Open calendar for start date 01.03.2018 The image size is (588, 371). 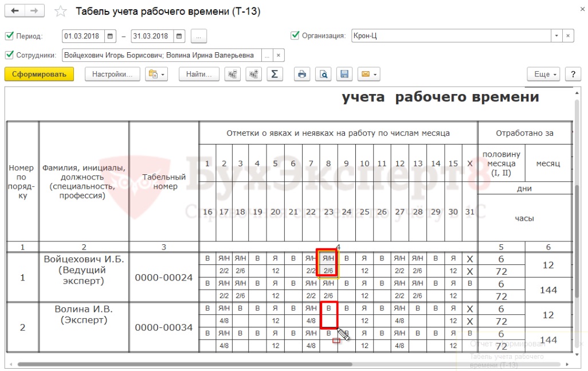point(111,36)
